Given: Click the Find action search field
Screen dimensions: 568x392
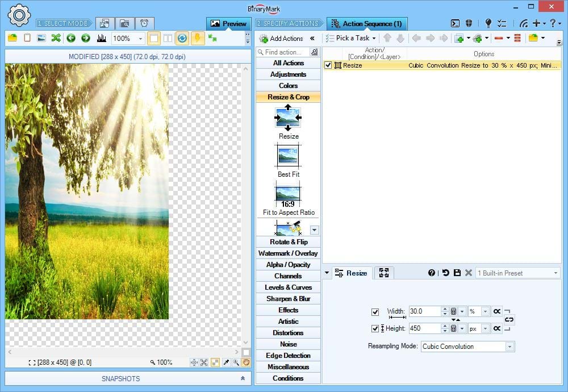Looking at the screenshot, I should coord(283,52).
